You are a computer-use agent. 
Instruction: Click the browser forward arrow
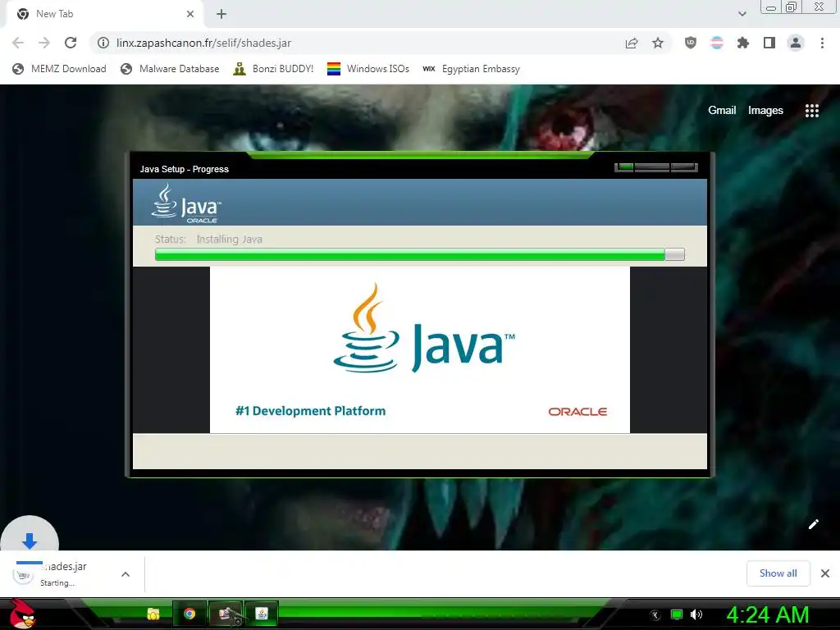44,43
